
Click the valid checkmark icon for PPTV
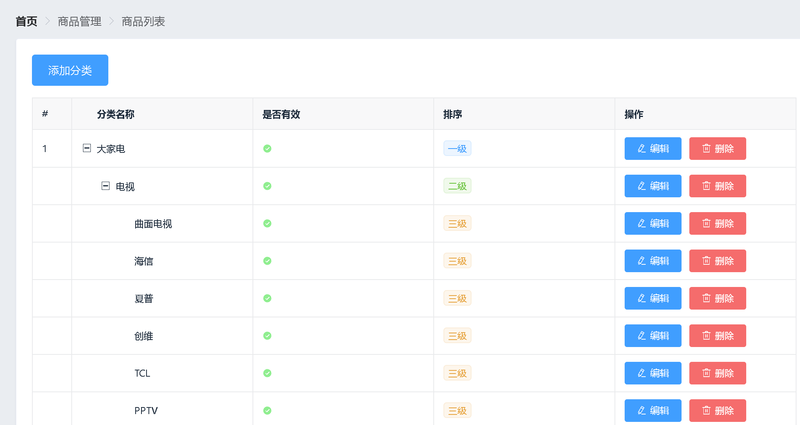tap(267, 410)
